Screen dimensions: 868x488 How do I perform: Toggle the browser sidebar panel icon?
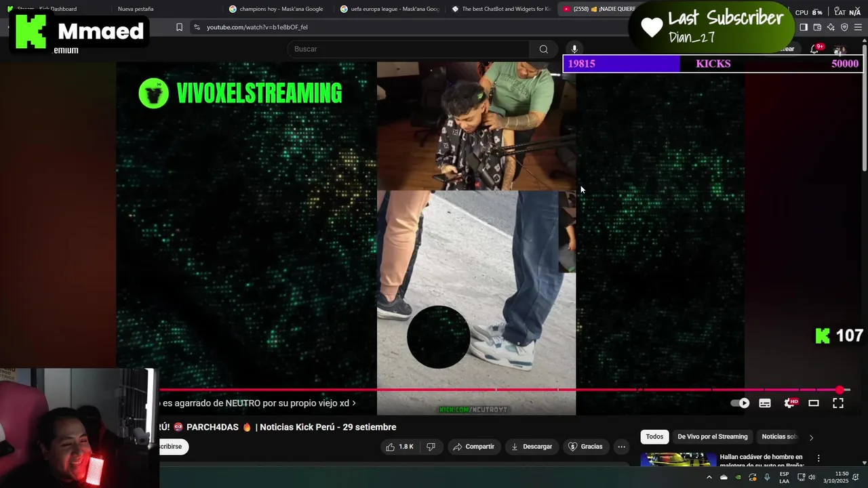tap(804, 27)
